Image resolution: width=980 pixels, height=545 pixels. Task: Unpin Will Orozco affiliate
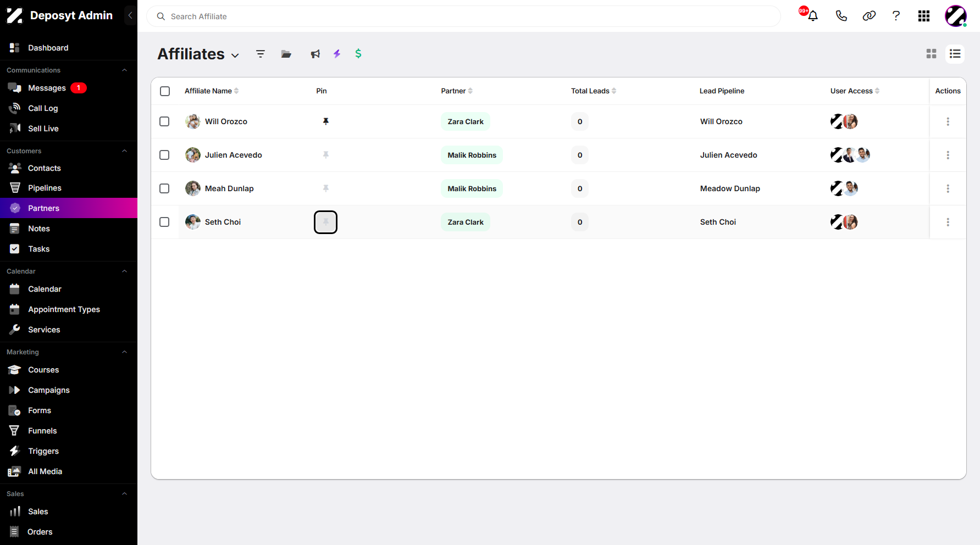[325, 121]
